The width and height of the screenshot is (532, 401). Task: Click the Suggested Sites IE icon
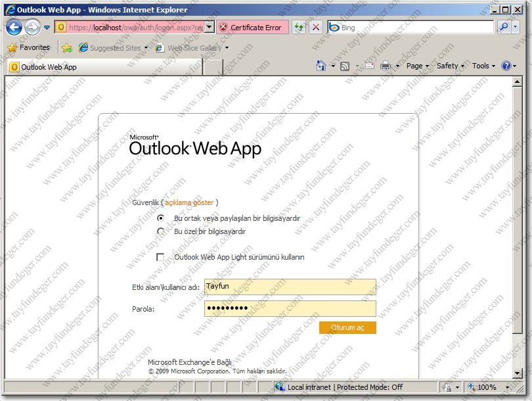pos(83,48)
